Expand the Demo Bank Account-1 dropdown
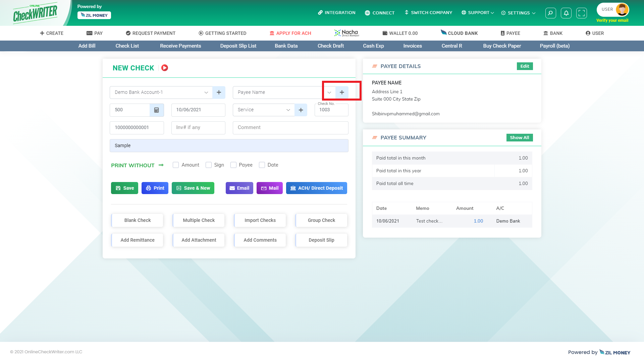This screenshot has width=644, height=362. [206, 92]
